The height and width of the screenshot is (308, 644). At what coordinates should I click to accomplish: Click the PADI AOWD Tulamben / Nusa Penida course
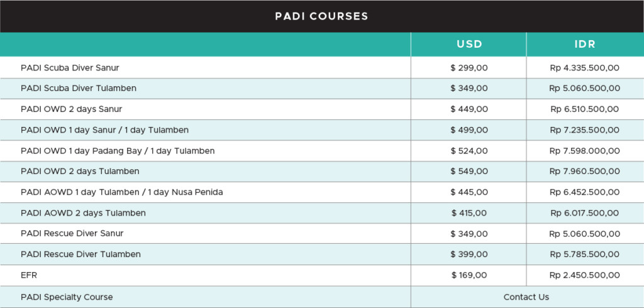(x=121, y=192)
